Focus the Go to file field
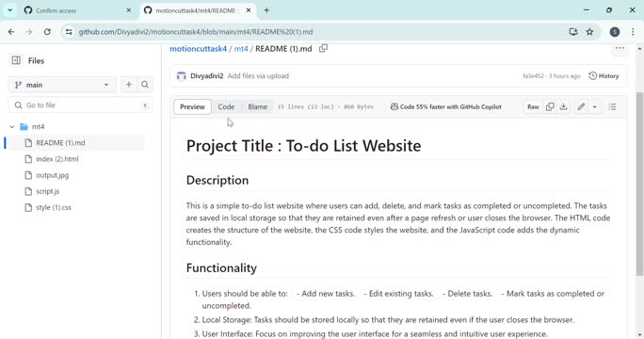This screenshot has height=339, width=644. 81,105
